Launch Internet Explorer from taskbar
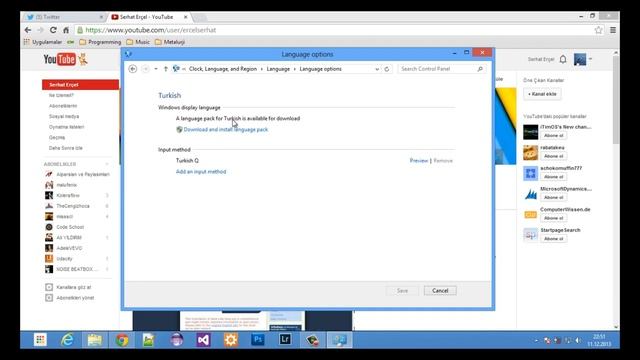 pos(67,340)
